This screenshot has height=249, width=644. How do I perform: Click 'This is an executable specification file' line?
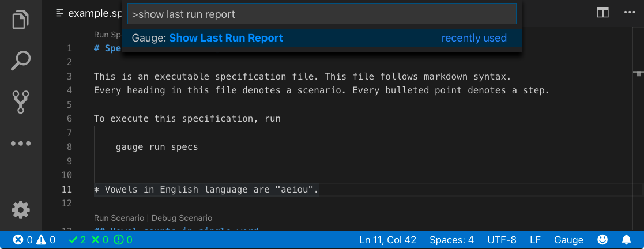302,77
